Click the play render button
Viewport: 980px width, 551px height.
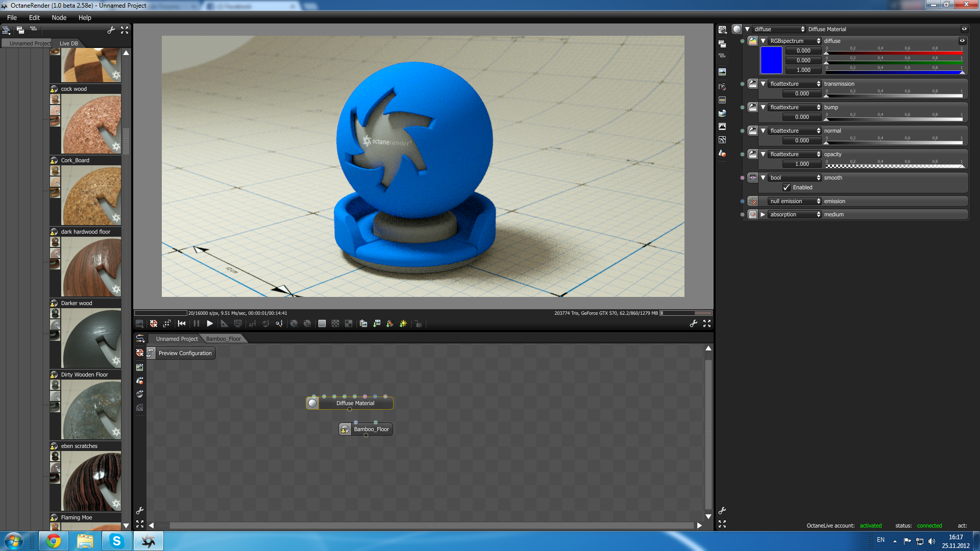(210, 323)
